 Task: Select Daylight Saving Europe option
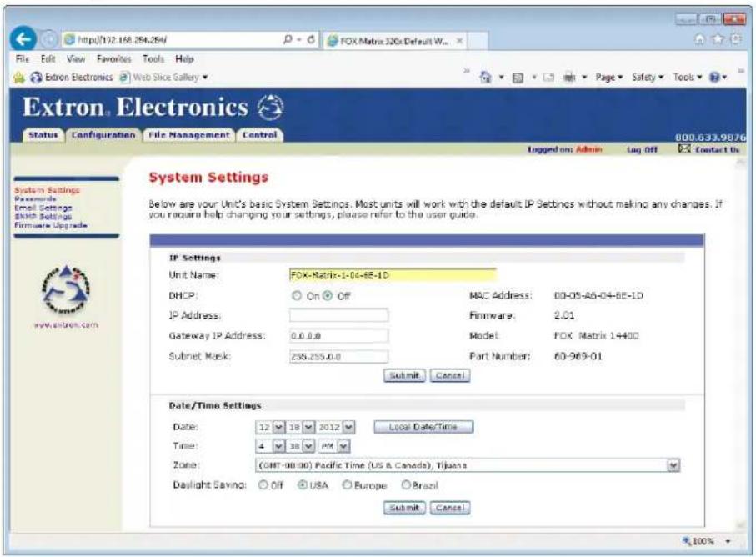coord(347,484)
